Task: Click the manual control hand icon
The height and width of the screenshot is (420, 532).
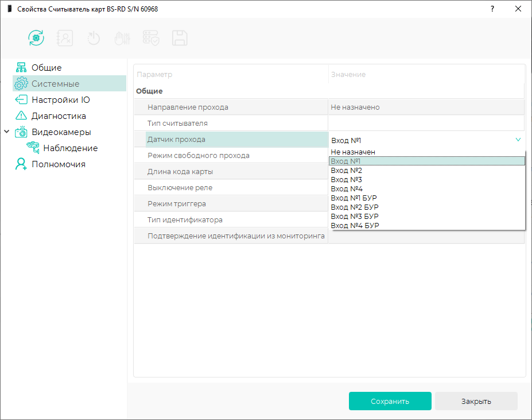Action: [x=122, y=38]
